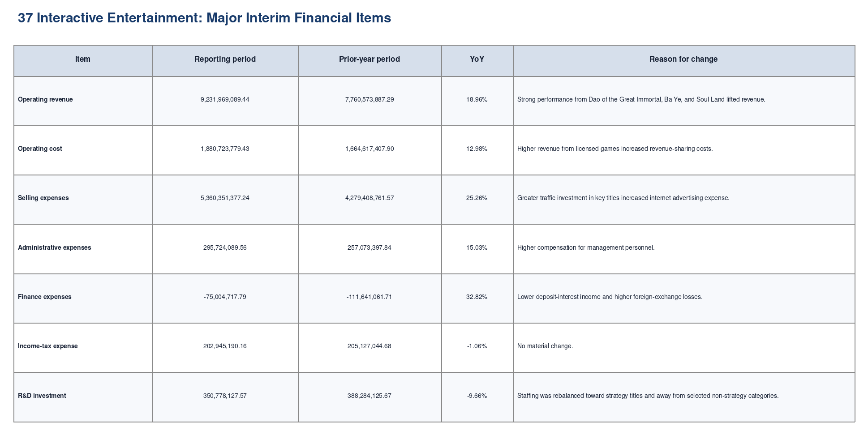Select the Reporting period column header
This screenshot has height=435, width=868.
(x=225, y=59)
